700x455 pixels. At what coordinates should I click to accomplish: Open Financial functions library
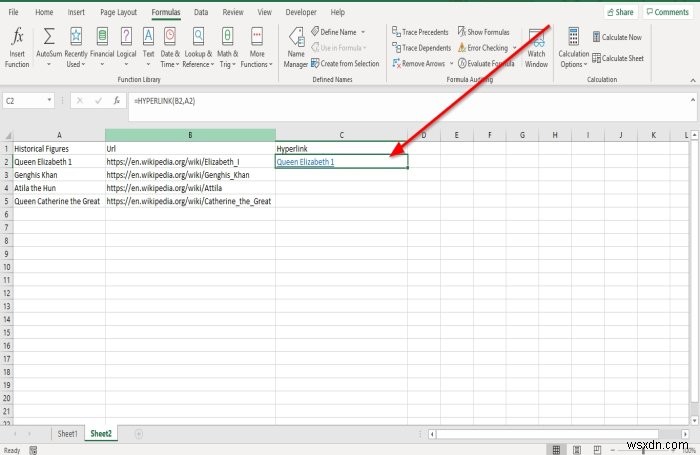tap(102, 47)
